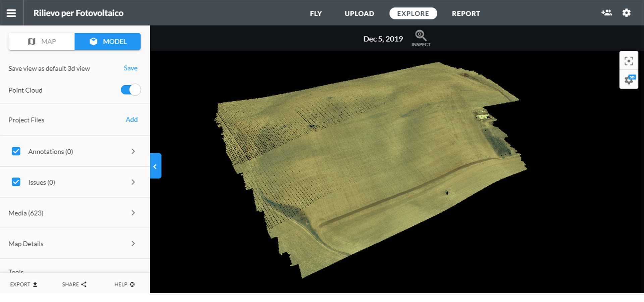Open the hamburger main menu
This screenshot has width=644, height=302.
[11, 13]
